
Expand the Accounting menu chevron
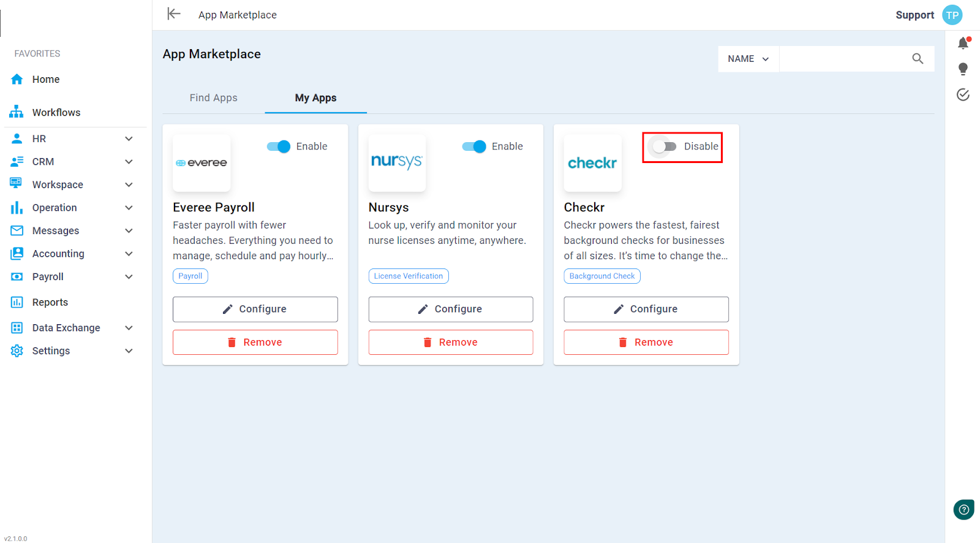129,254
